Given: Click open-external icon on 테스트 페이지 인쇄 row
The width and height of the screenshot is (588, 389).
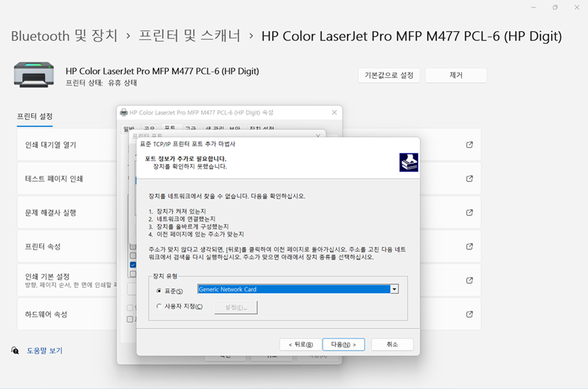Looking at the screenshot, I should [x=469, y=179].
